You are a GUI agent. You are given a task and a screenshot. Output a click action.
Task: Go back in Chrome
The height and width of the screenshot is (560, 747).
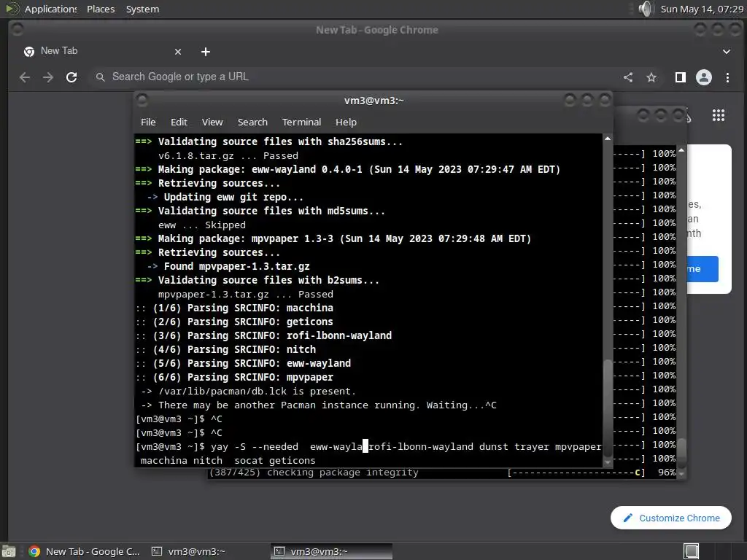25,77
